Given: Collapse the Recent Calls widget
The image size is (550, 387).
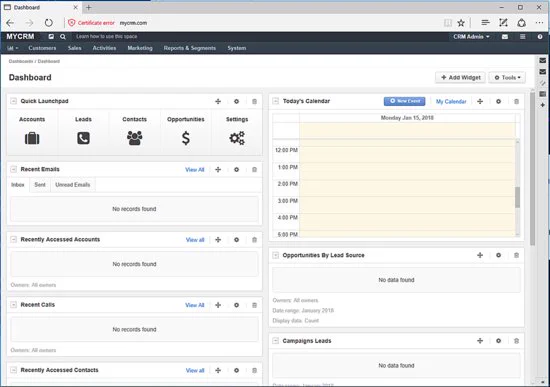Looking at the screenshot, I should pos(13,305).
